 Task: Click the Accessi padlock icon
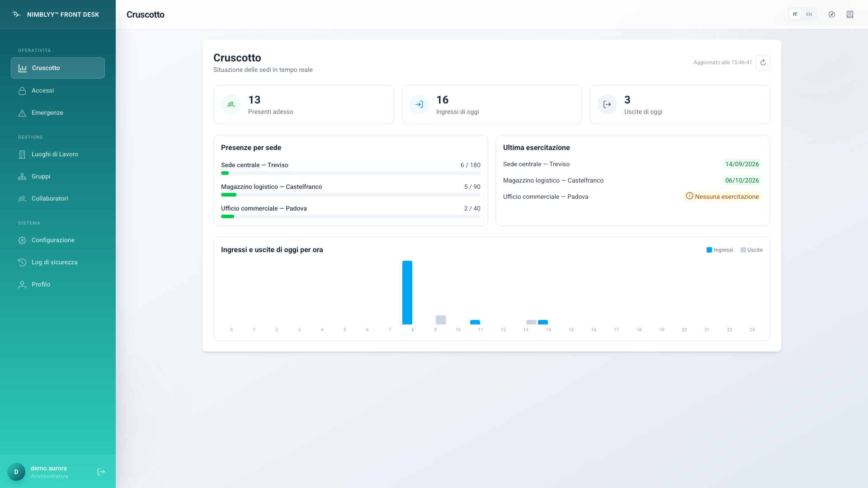[x=22, y=91]
